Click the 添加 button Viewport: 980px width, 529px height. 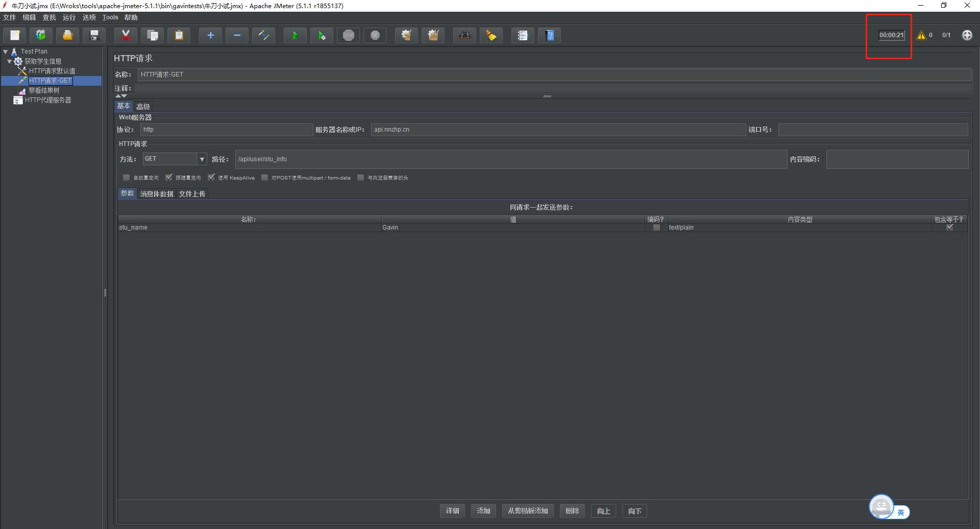click(x=483, y=511)
